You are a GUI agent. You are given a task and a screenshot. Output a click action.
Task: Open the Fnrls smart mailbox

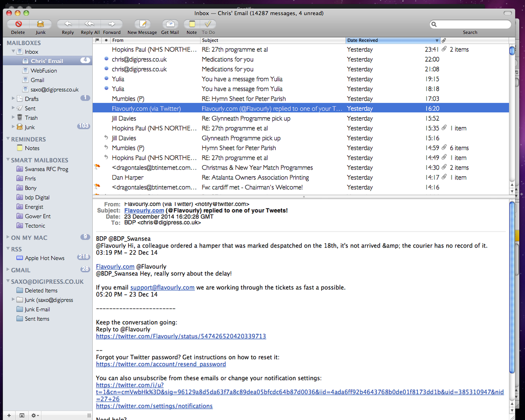click(x=30, y=178)
